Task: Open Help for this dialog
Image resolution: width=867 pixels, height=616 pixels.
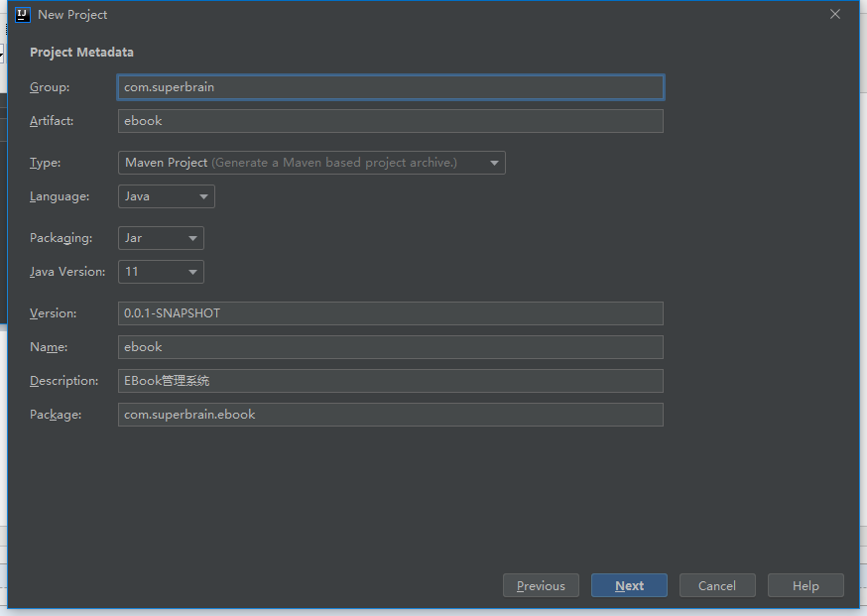Action: [x=805, y=586]
